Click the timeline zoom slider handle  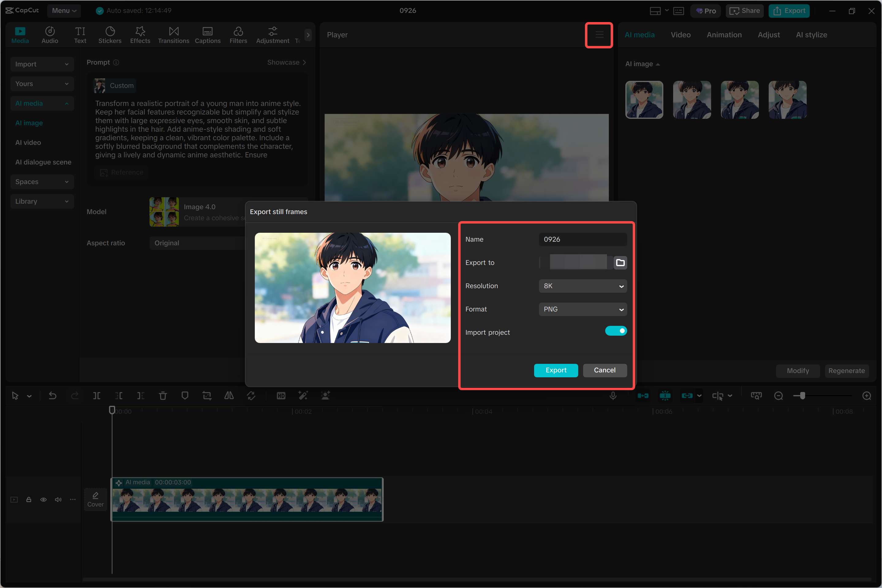pos(802,396)
